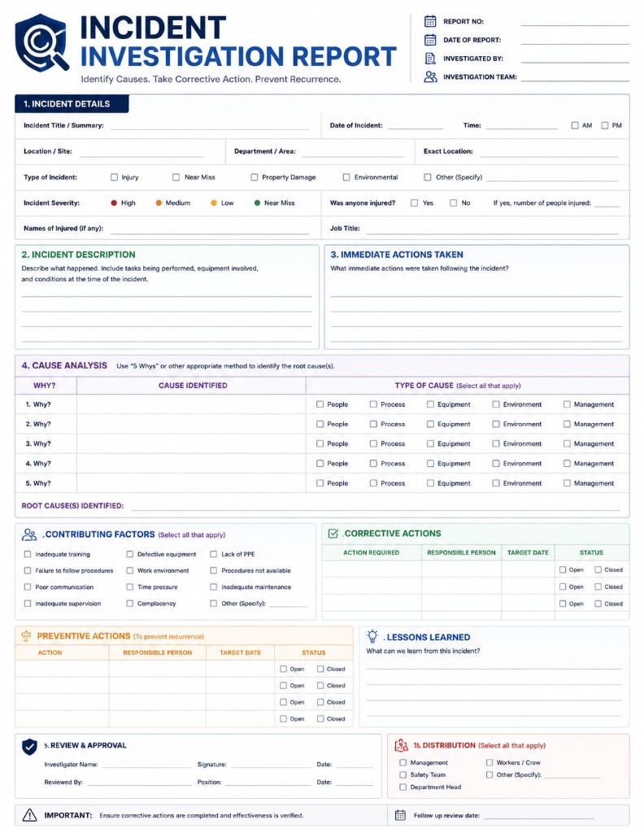Viewport: 644px width, 833px height.
Task: Tick Management checkbox in 3. Why row
Action: click(567, 443)
